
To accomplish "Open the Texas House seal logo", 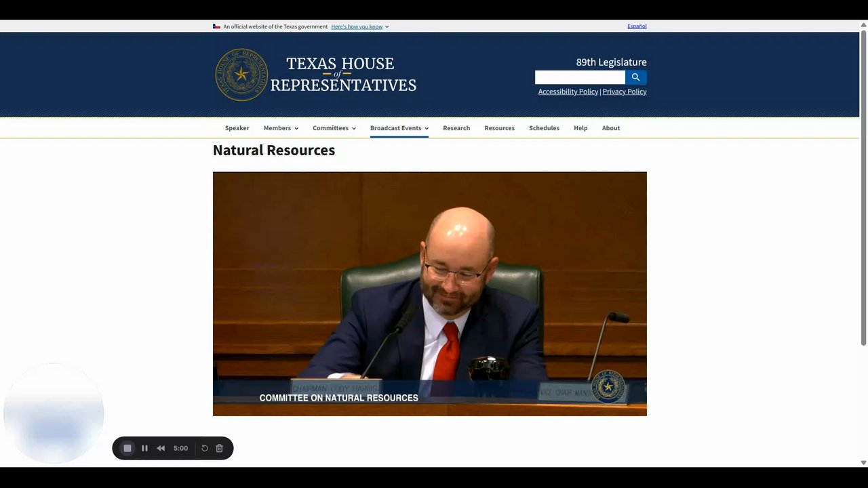I will click(241, 75).
